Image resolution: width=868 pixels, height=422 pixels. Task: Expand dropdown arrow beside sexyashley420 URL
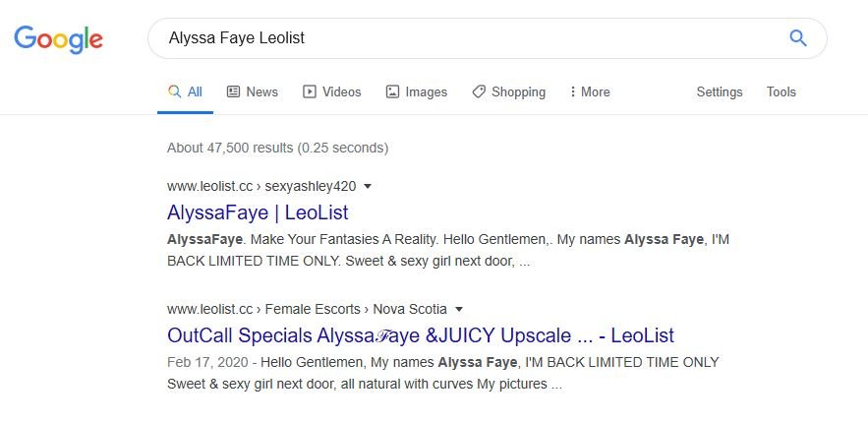coord(367,187)
